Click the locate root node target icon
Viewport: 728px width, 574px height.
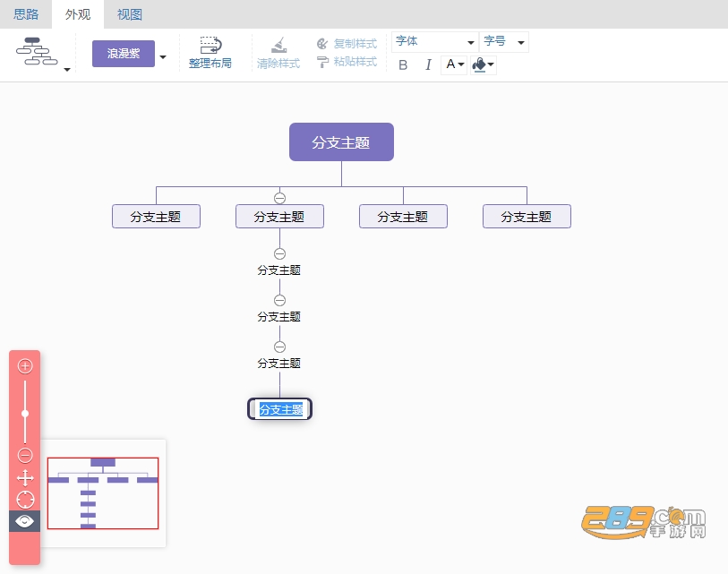click(25, 500)
